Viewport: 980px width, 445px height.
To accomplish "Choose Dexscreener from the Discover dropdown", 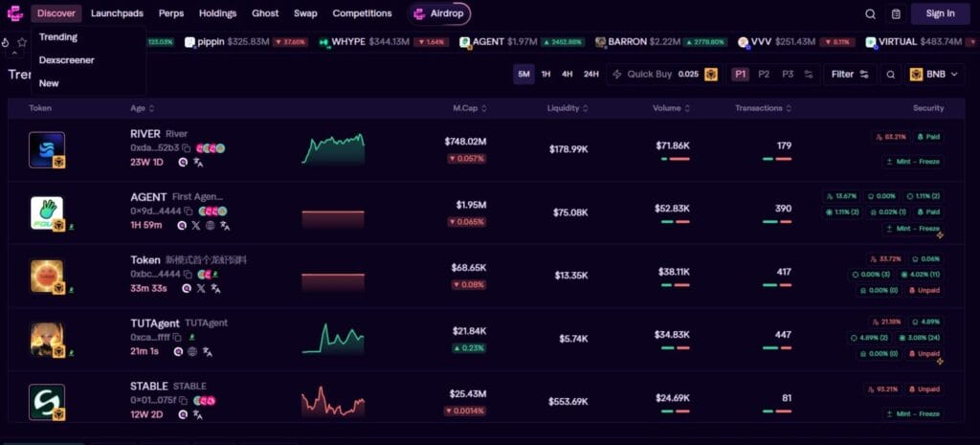I will 67,60.
